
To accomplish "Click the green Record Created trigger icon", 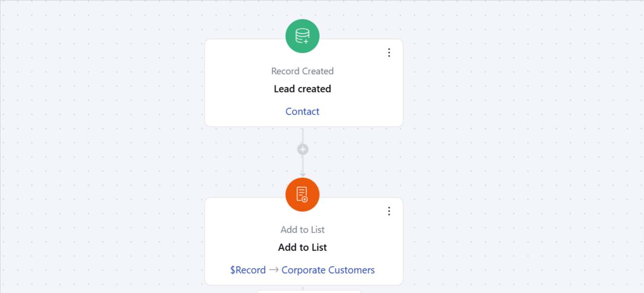I will tap(302, 36).
